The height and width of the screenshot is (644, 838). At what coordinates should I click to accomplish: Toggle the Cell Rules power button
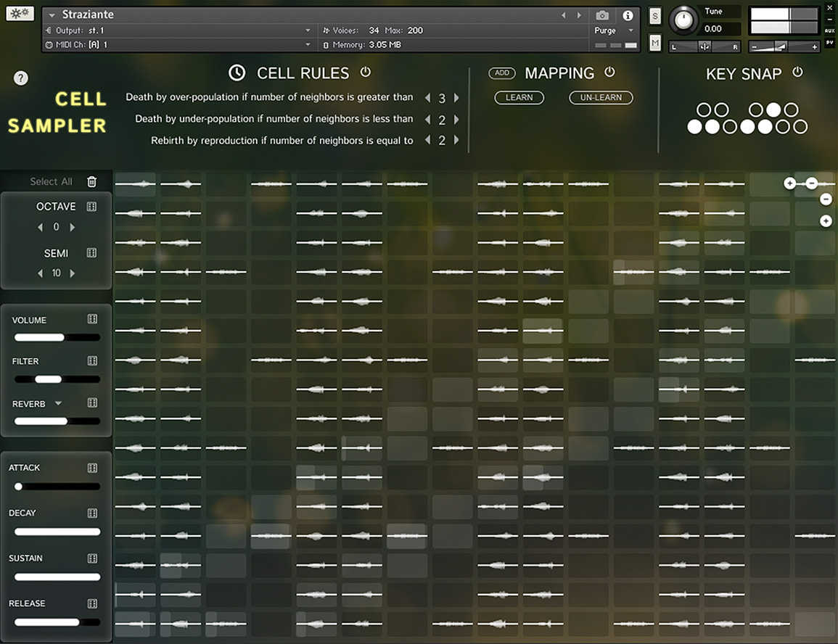coord(366,73)
